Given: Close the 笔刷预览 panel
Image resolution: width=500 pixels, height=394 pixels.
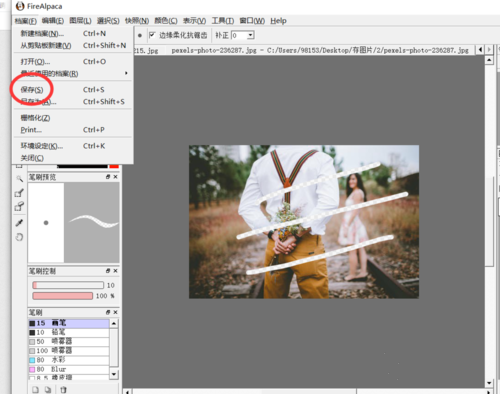Looking at the screenshot, I should click(115, 177).
